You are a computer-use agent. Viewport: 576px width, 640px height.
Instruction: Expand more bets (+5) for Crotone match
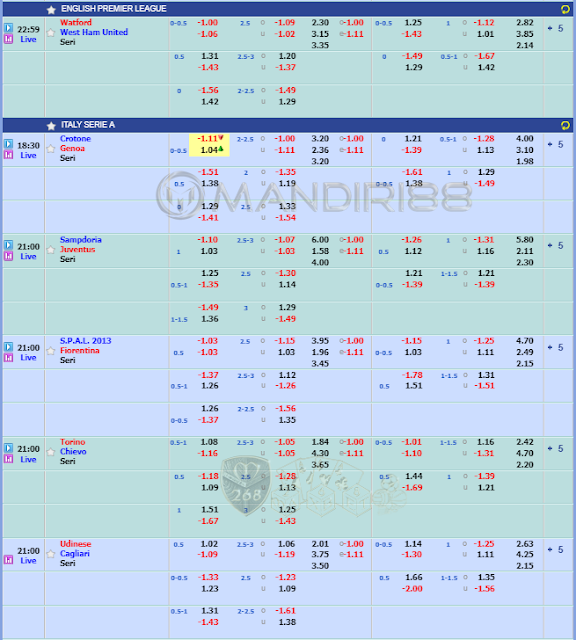pyautogui.click(x=556, y=144)
